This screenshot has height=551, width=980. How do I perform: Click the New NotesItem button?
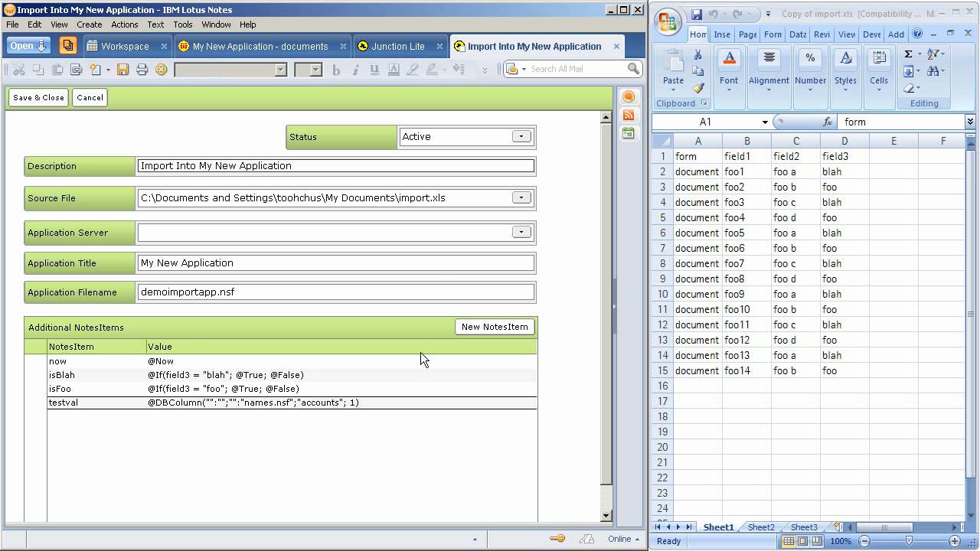coord(495,327)
